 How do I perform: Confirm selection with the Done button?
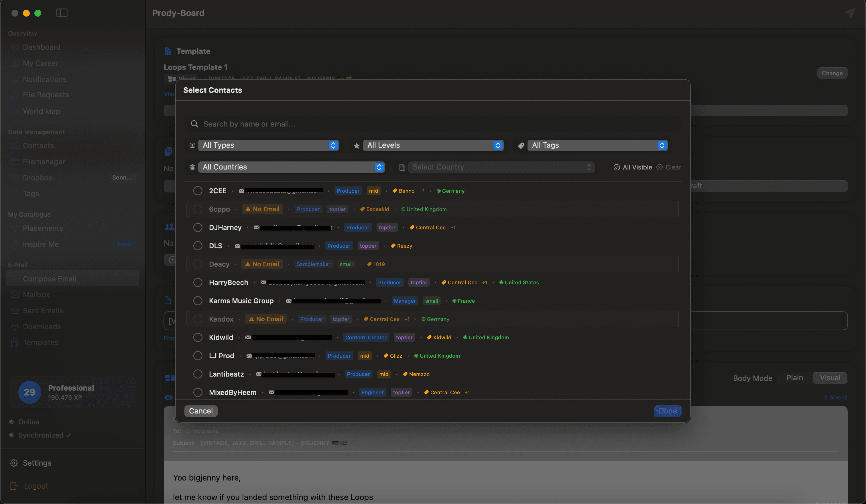coord(667,411)
